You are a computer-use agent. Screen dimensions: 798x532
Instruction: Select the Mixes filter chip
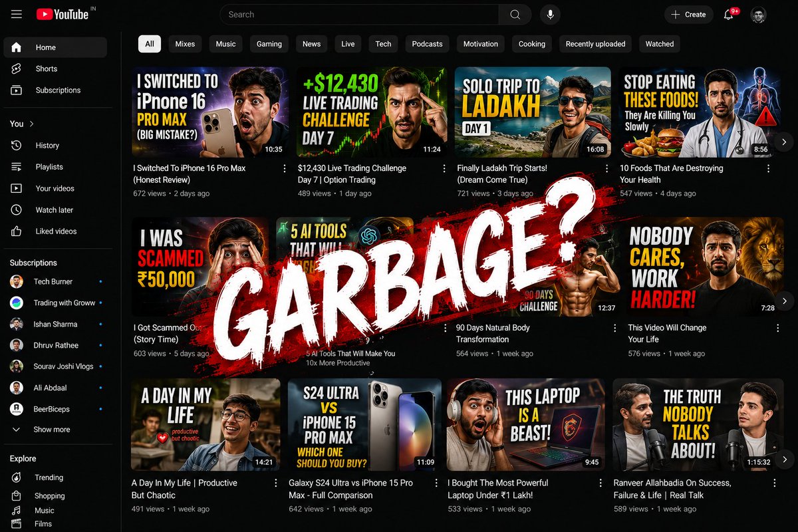coord(185,44)
